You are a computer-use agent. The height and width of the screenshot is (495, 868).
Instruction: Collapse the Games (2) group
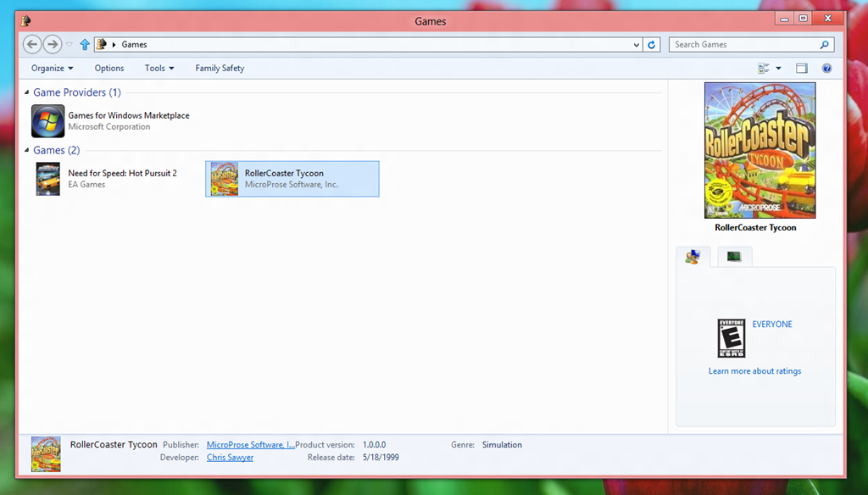(26, 150)
